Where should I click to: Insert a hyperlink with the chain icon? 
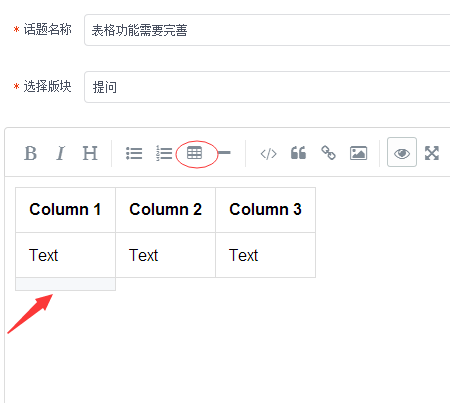328,153
